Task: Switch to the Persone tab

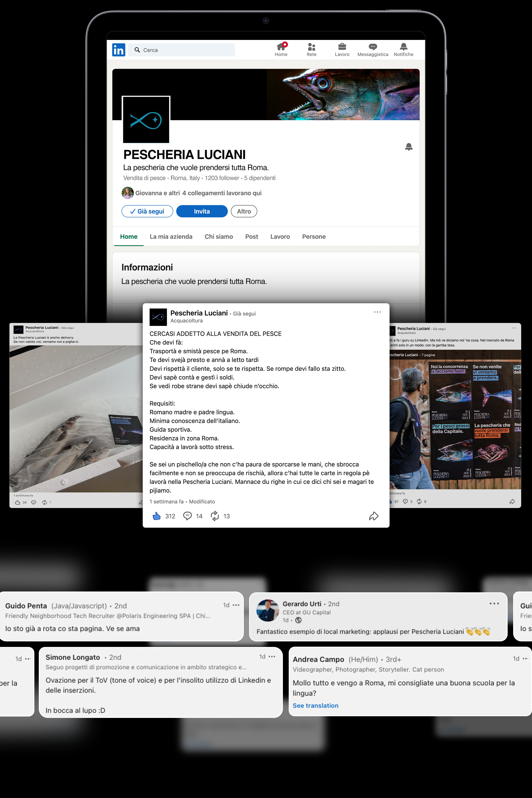Action: 314,237
